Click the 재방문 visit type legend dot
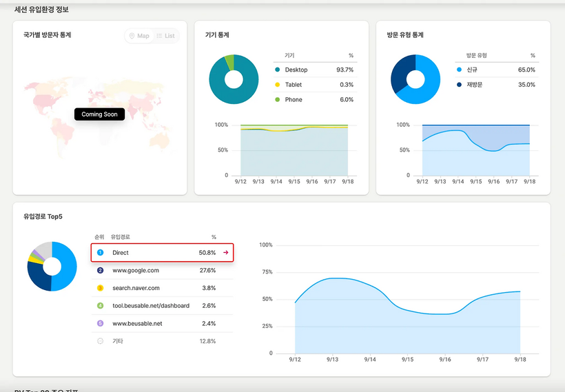Viewport: 565px width, 392px height. pyautogui.click(x=459, y=85)
